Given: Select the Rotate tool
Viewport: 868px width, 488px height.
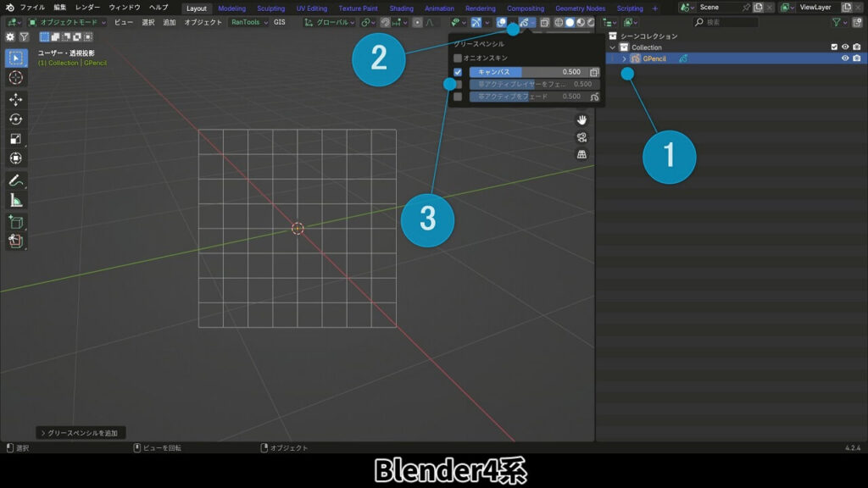Looking at the screenshot, I should click(x=16, y=119).
